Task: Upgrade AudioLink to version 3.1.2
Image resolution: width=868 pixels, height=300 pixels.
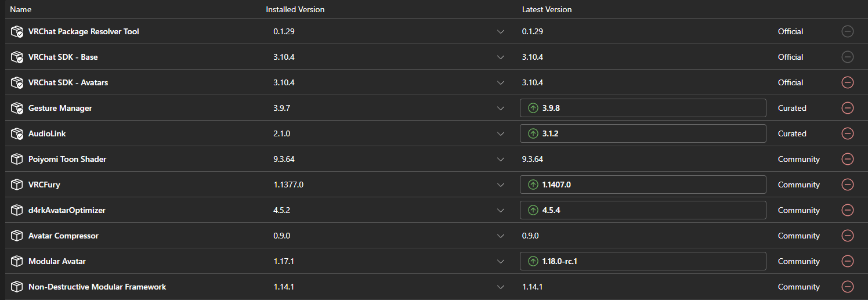Action: tap(643, 133)
